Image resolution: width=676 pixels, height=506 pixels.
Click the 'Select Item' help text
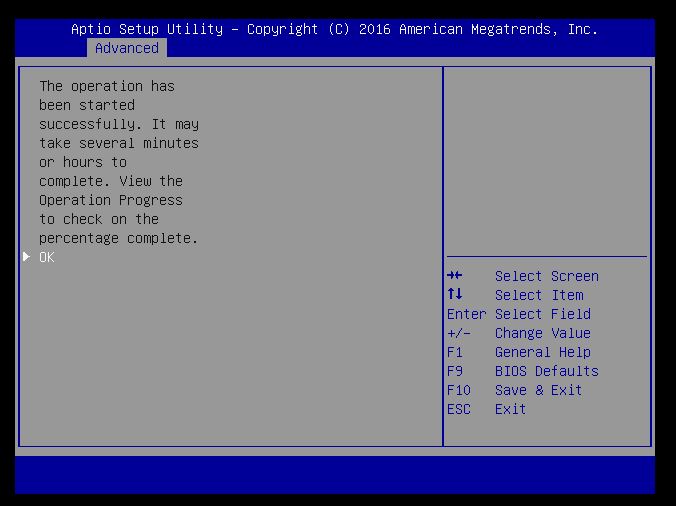(x=539, y=295)
